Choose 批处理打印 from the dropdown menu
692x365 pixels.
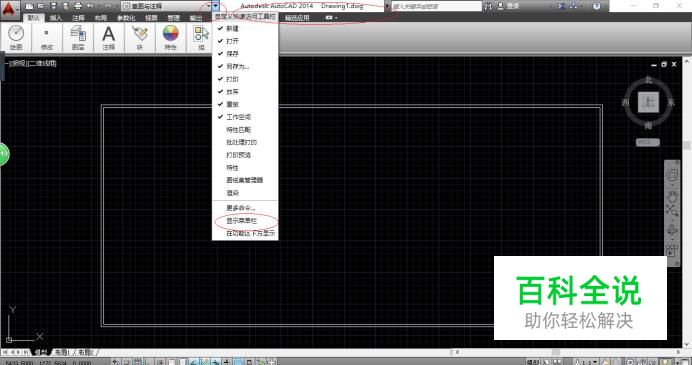(245, 143)
